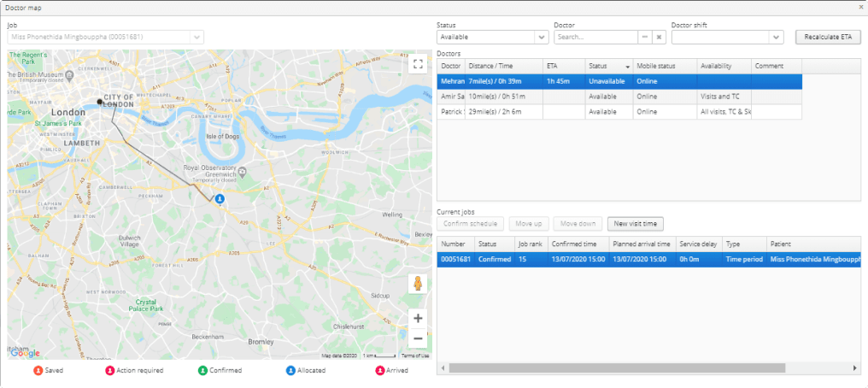Select job number 00051681 cell

pos(455,259)
